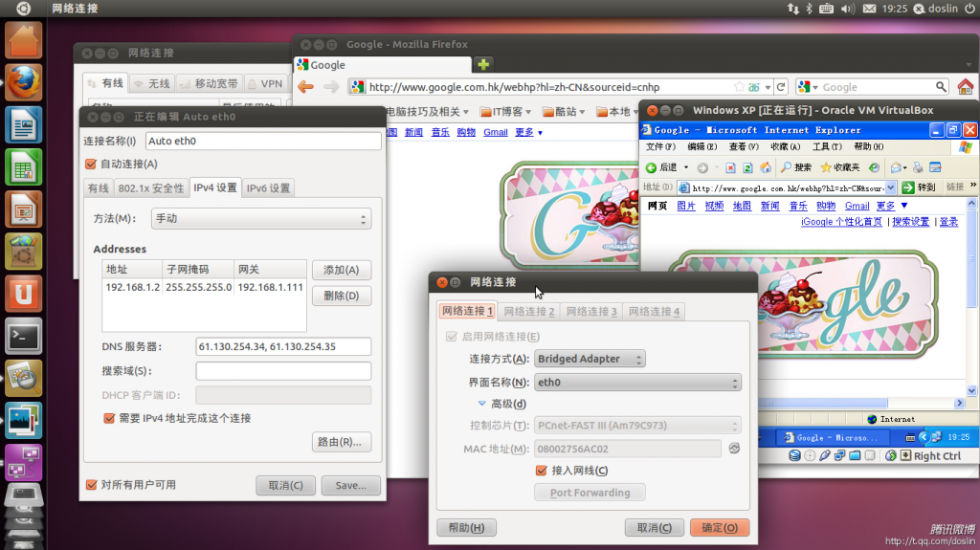This screenshot has width=980, height=550.
Task: Open the Bluetooth indicator in the top panel
Action: 809,8
